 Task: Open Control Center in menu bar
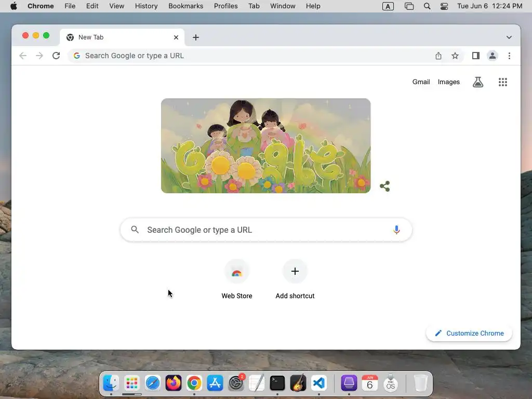tap(444, 6)
